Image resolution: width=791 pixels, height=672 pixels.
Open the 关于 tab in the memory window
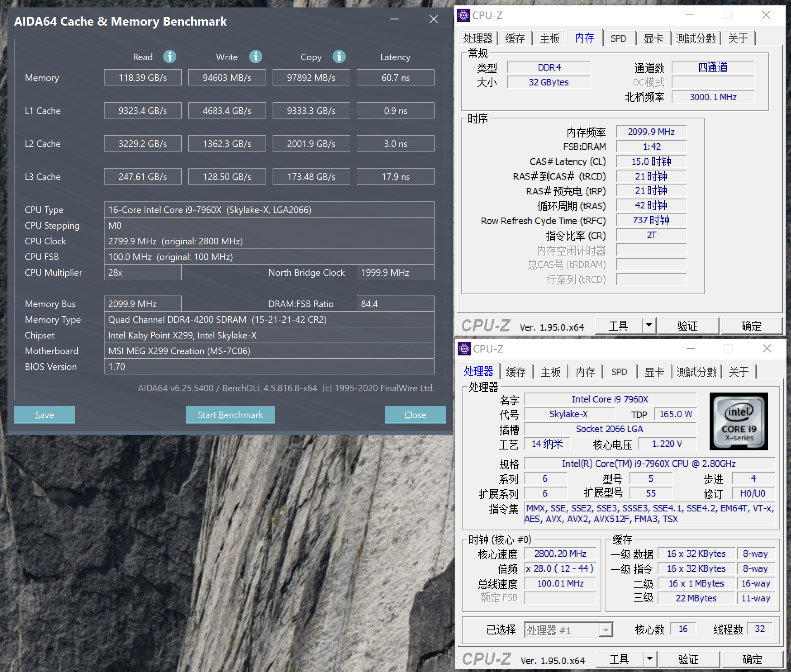click(738, 38)
